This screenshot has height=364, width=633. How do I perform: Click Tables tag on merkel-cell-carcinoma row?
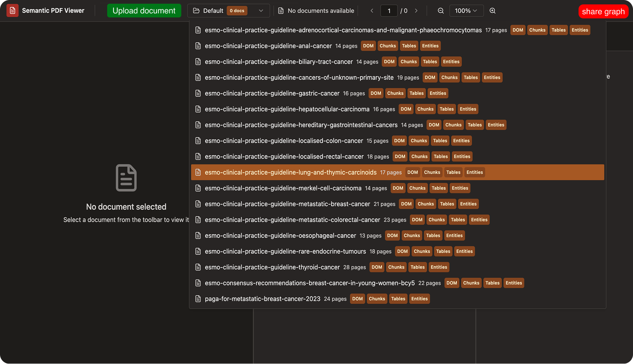pyautogui.click(x=439, y=188)
